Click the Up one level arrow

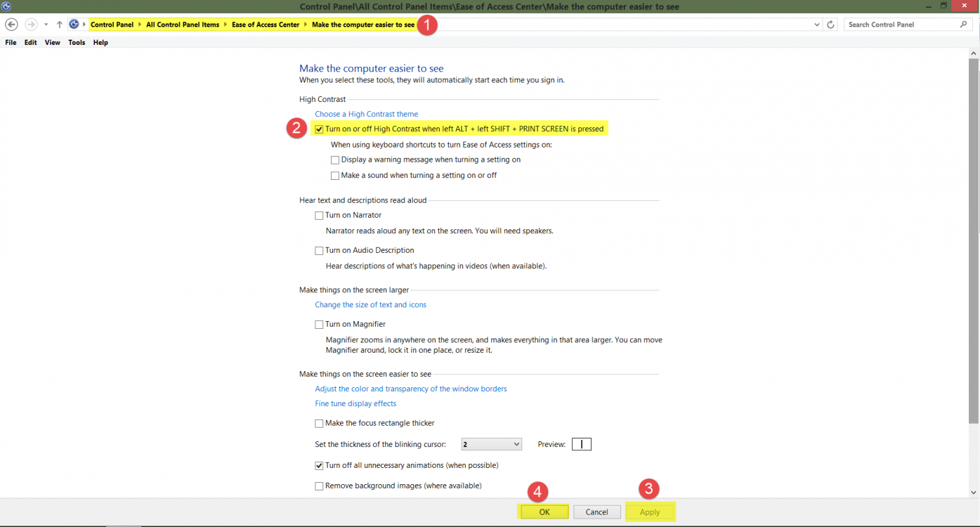60,25
